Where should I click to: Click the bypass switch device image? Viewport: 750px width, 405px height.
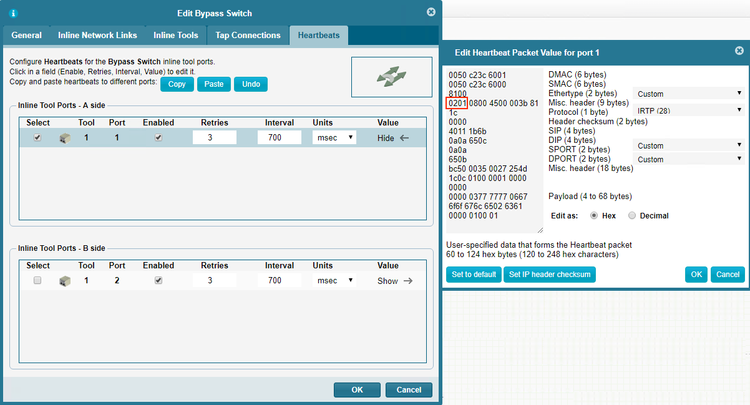tap(390, 77)
